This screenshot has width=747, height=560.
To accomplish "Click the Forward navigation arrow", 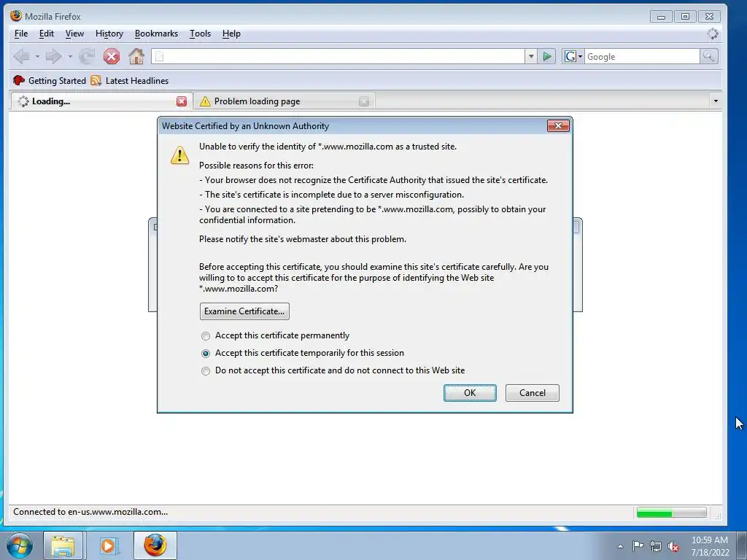I will [53, 57].
